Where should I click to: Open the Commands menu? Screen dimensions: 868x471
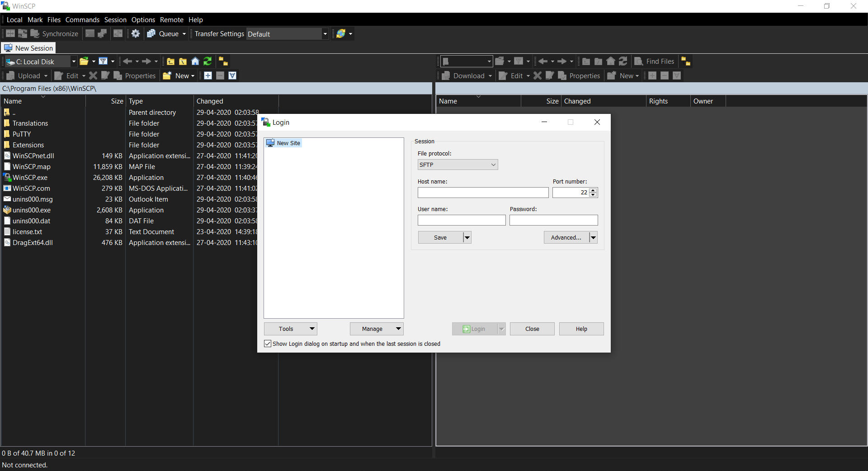tap(82, 20)
